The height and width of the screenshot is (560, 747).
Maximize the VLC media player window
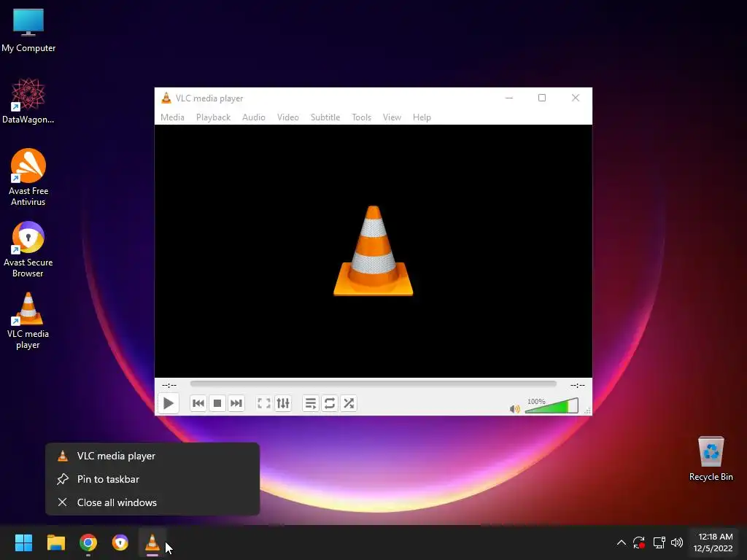click(x=542, y=98)
